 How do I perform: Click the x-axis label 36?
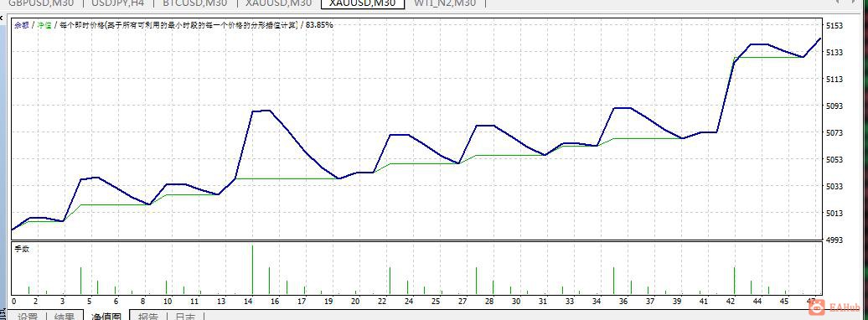point(623,302)
